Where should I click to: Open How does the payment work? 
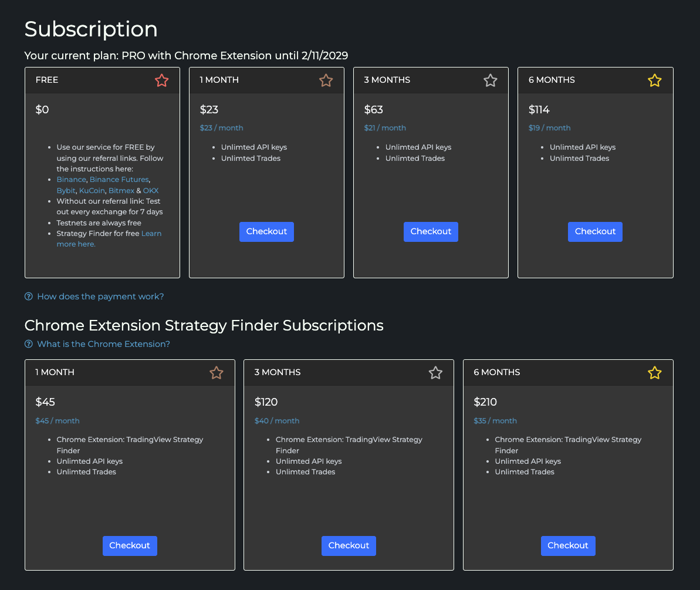coord(100,296)
